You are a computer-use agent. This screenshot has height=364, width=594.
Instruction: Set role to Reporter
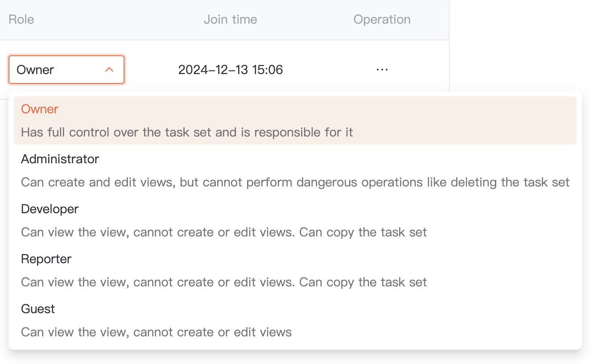[x=46, y=259]
